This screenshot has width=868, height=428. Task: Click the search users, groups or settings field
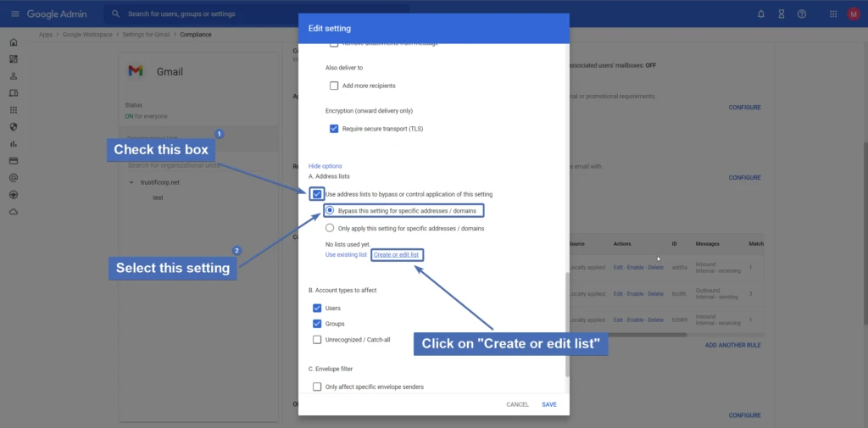pyautogui.click(x=254, y=14)
